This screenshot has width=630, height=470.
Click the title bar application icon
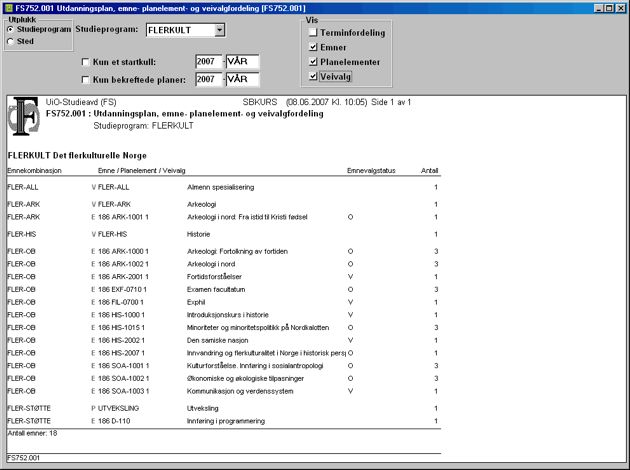[8, 8]
